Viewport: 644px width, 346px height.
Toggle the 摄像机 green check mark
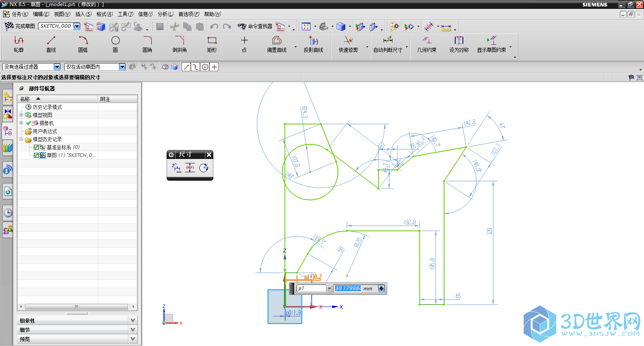coord(29,123)
